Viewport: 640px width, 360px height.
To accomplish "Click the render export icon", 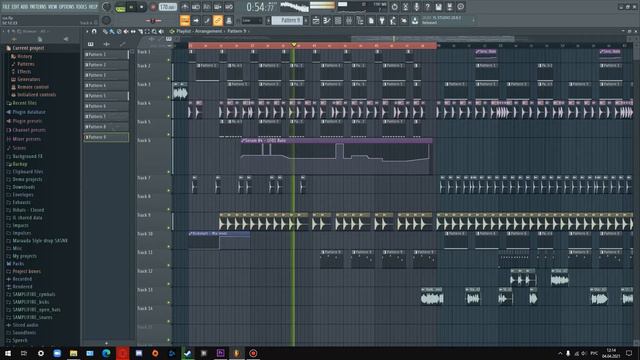I will (449, 7).
